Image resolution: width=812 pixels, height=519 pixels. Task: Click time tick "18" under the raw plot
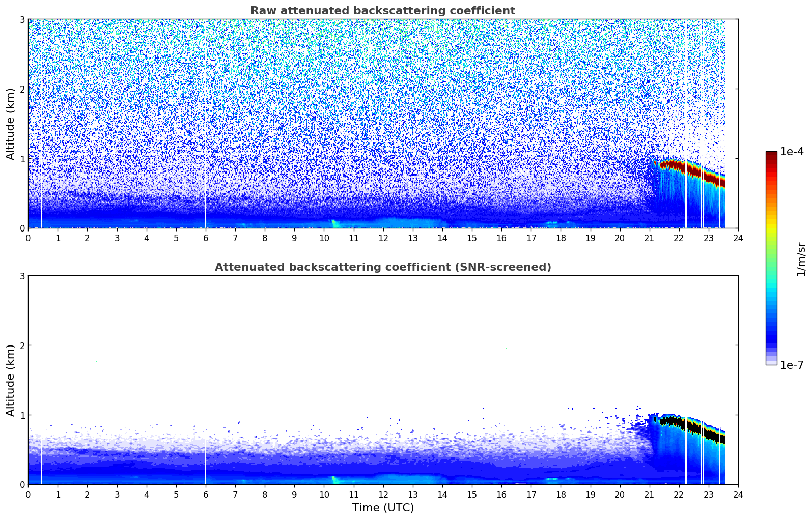(561, 238)
